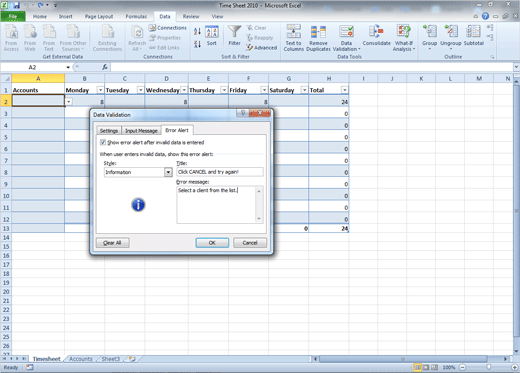This screenshot has height=373, width=520.
Task: Click the Excel Help question icon
Action: [485, 16]
